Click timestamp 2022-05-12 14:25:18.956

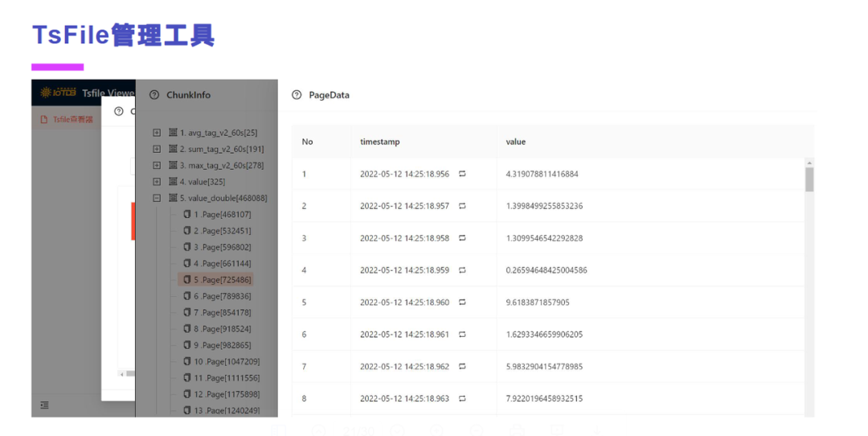click(404, 174)
